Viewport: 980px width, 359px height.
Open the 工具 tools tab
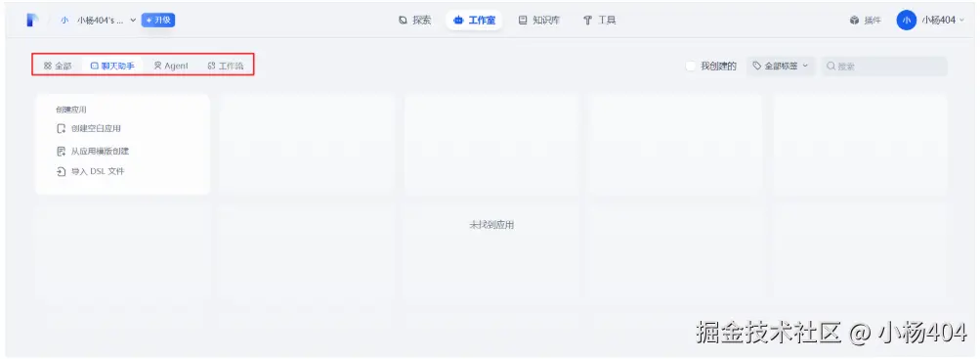pyautogui.click(x=599, y=20)
